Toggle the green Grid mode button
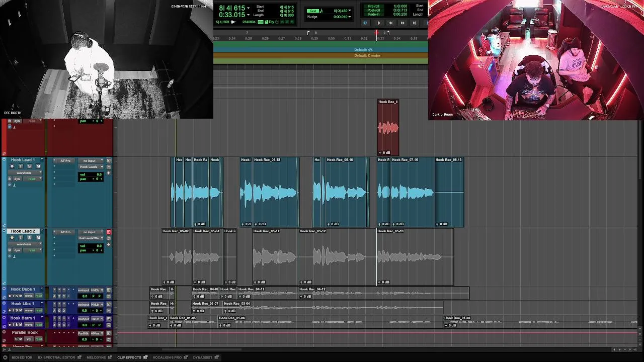This screenshot has height=362, width=644. (313, 11)
